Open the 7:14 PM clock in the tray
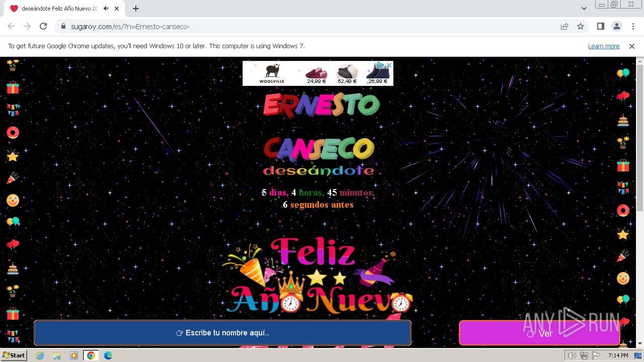 618,355
